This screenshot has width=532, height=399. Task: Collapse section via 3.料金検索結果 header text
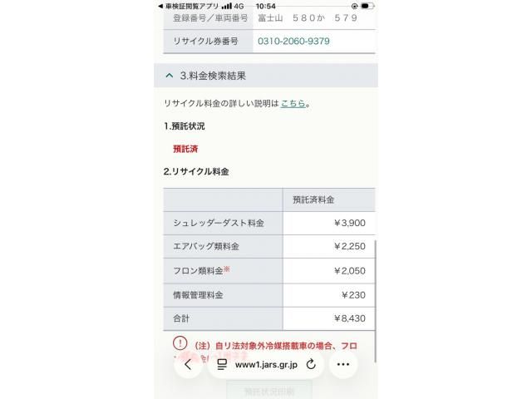pos(213,76)
